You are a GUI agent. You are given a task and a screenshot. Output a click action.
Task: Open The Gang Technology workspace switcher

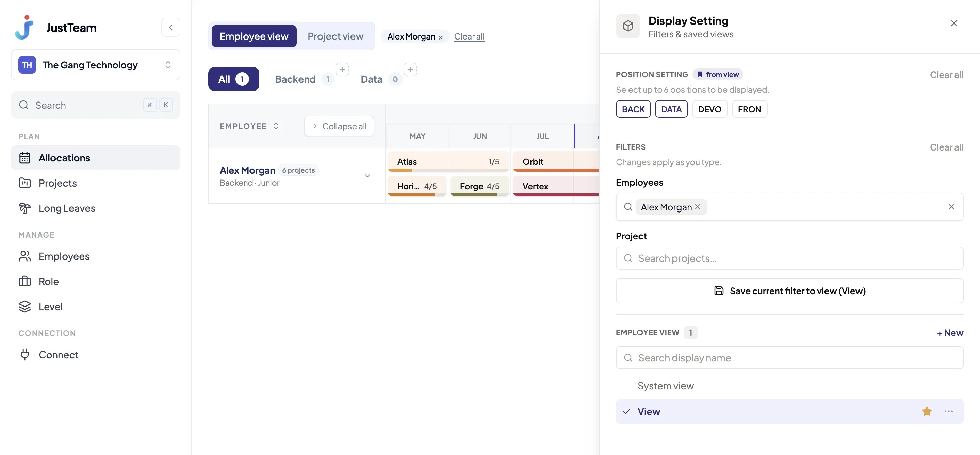tap(96, 65)
